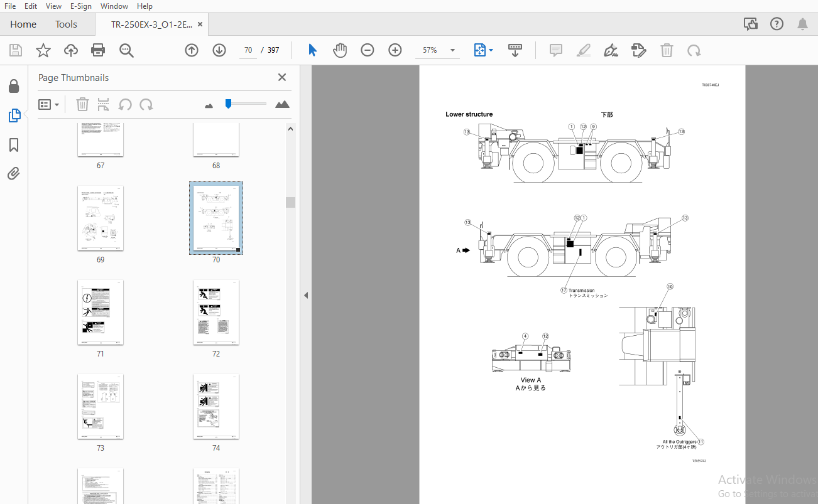Rotate pages counterclockwise in thumbnails panel

(125, 104)
